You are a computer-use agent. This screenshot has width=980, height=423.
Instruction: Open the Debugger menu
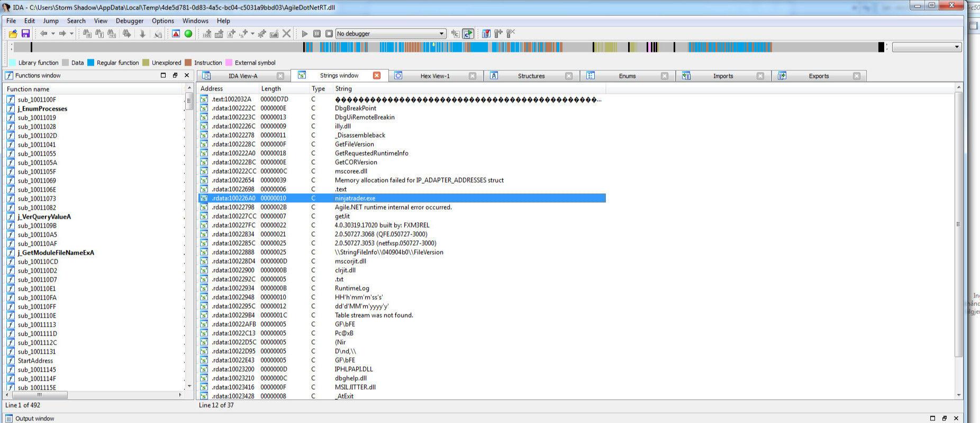pyautogui.click(x=129, y=21)
